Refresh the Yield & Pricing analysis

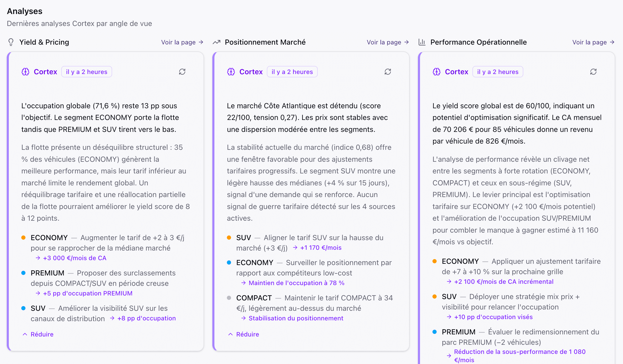tap(182, 72)
